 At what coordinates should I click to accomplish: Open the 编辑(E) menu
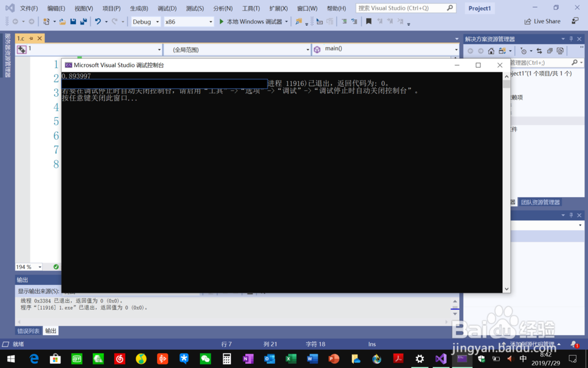(x=56, y=8)
